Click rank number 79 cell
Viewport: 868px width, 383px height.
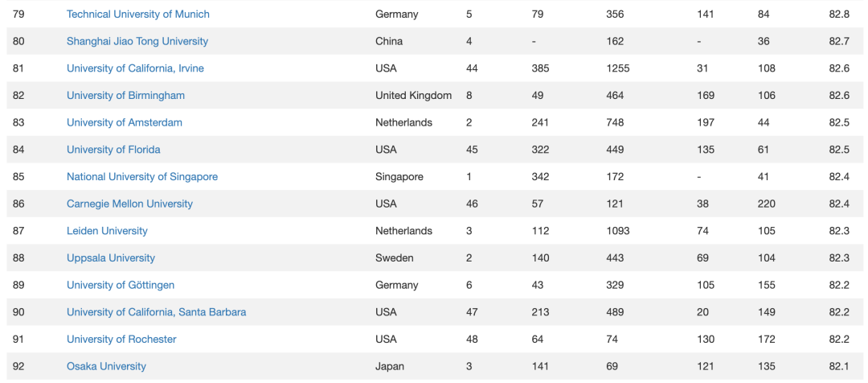(18, 14)
